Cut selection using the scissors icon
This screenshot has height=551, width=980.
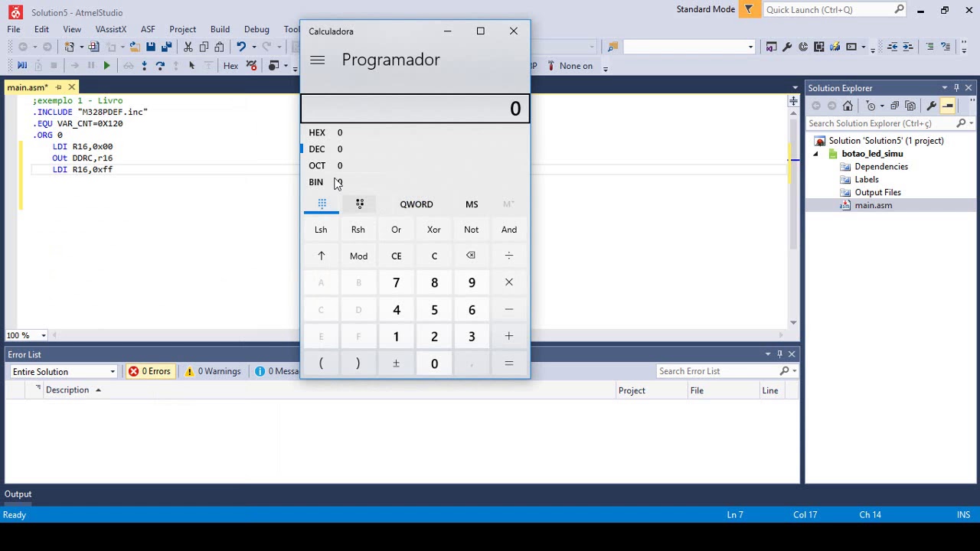click(x=188, y=47)
